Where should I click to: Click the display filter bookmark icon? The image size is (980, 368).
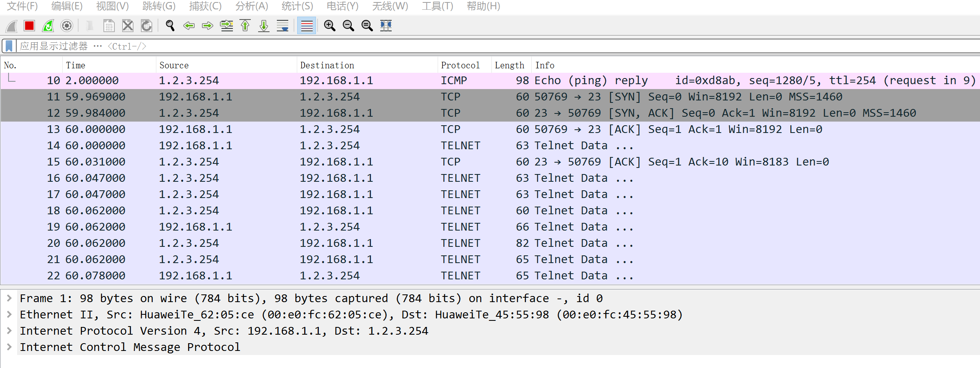tap(9, 46)
